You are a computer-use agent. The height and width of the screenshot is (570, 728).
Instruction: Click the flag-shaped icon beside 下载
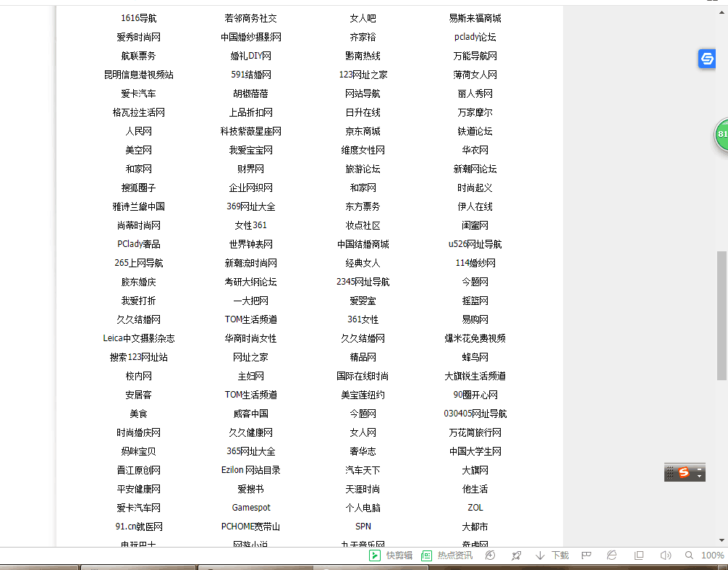[x=586, y=555]
